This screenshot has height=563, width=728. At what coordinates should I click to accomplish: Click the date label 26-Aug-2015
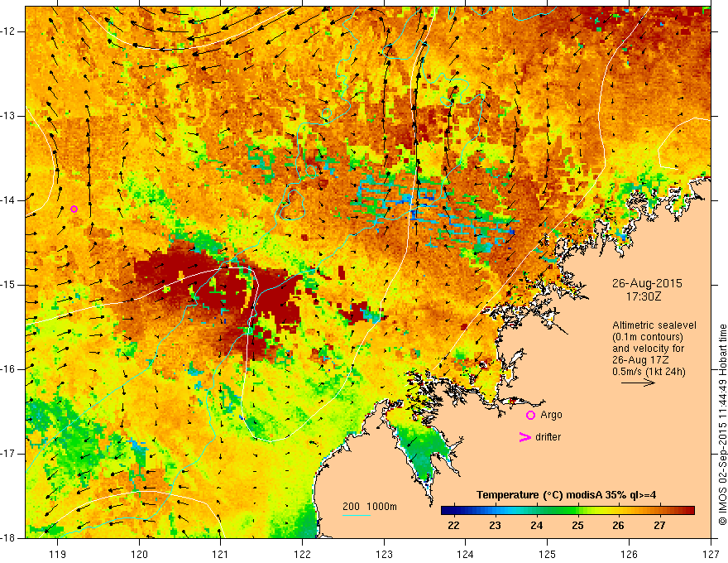click(x=647, y=283)
